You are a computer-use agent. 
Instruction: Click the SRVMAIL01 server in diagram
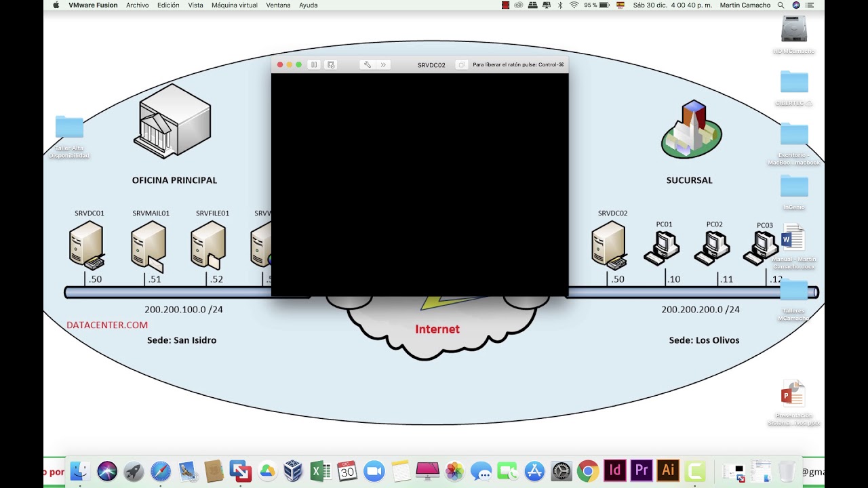pos(148,246)
